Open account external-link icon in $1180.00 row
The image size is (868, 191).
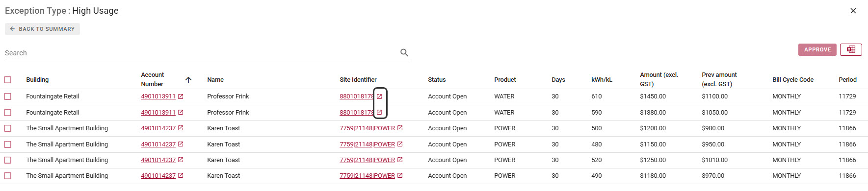181,176
